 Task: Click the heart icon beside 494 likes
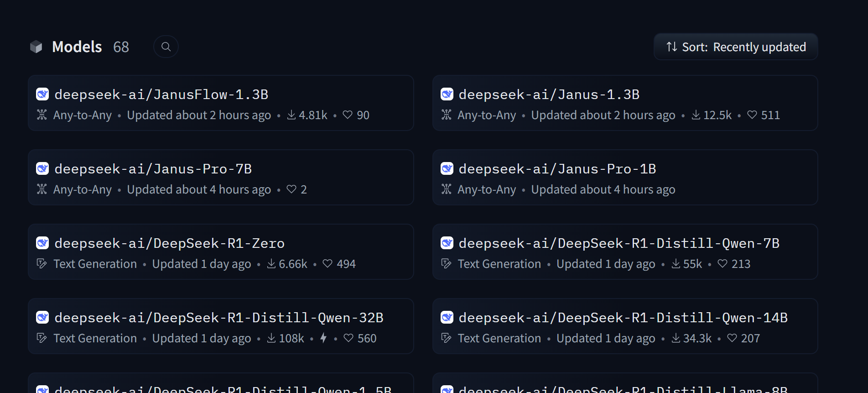click(327, 263)
